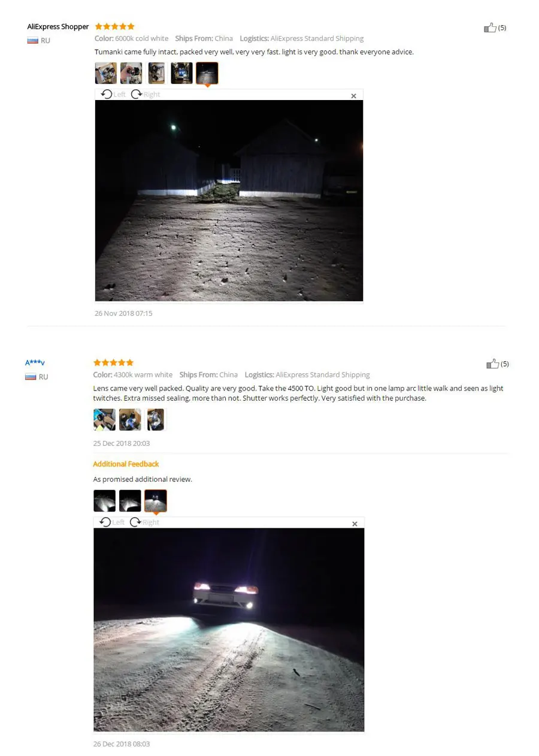Open first thumbnail in AliExpress Shopper review
Image resolution: width=539 pixels, height=756 pixels.
click(x=106, y=73)
